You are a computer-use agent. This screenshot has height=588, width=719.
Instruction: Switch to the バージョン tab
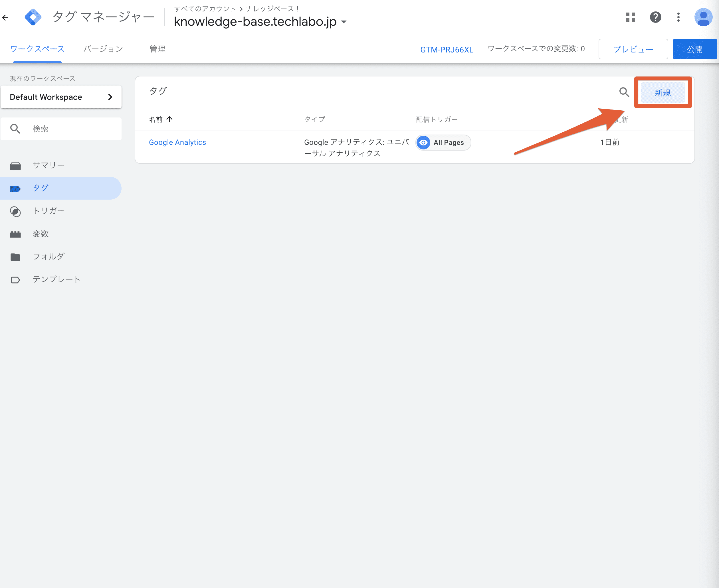[103, 49]
